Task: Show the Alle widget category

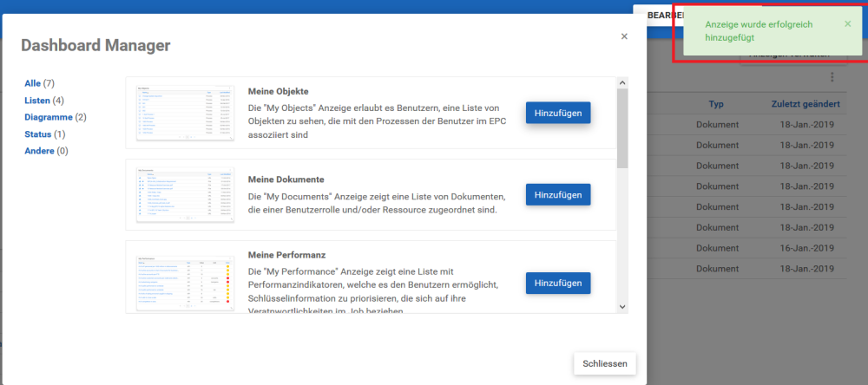Action: [33, 83]
